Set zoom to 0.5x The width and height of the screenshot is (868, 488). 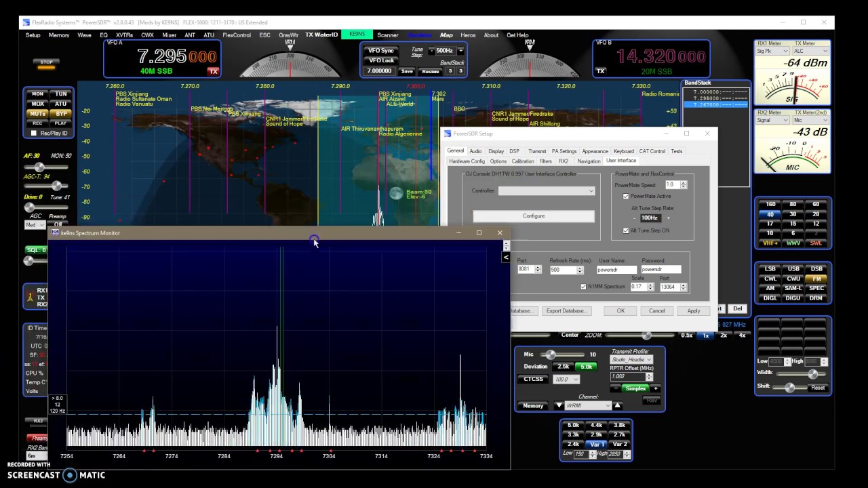pyautogui.click(x=686, y=335)
